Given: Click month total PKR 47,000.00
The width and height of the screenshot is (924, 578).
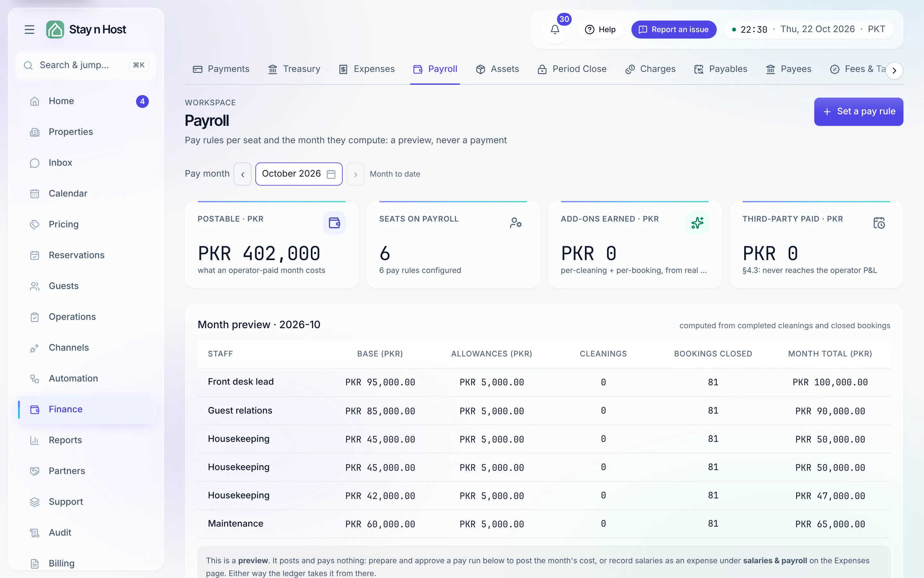Looking at the screenshot, I should (830, 496).
